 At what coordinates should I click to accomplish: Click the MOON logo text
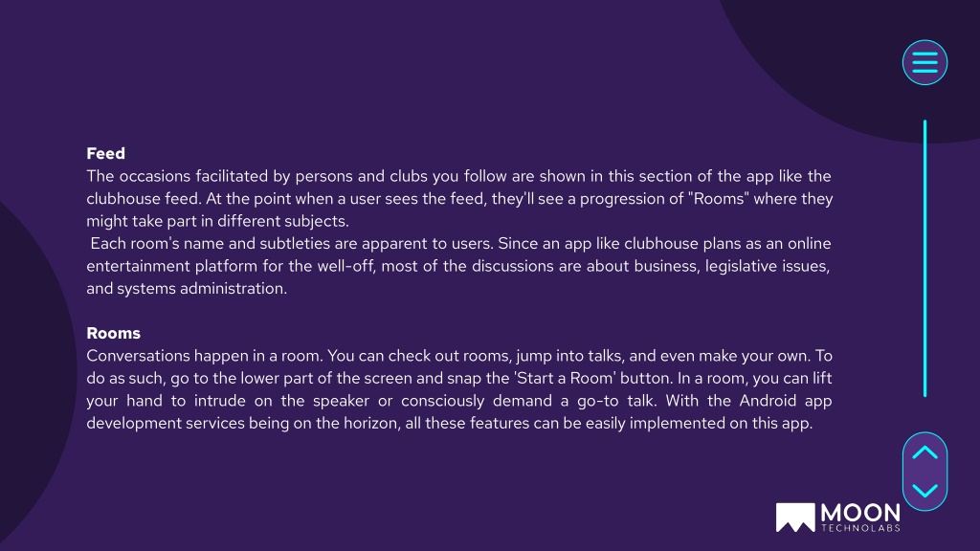(860, 514)
